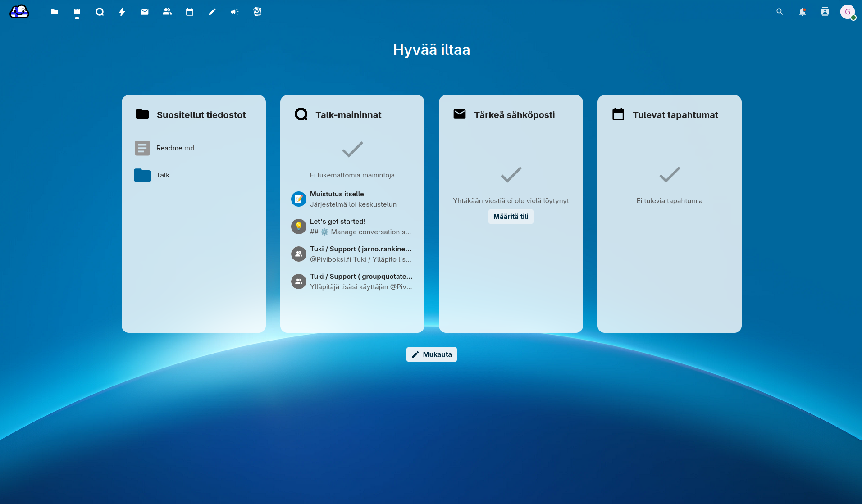Open Tuki / Support jarno.rankine conversation
This screenshot has width=862, height=504.
tap(352, 254)
